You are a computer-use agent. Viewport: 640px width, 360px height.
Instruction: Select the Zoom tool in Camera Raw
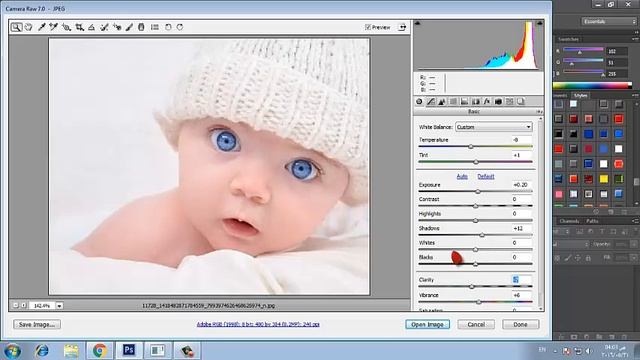point(16,27)
